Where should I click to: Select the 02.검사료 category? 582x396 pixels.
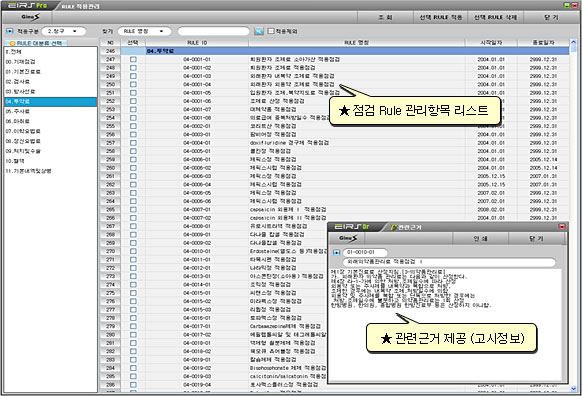[x=50, y=82]
